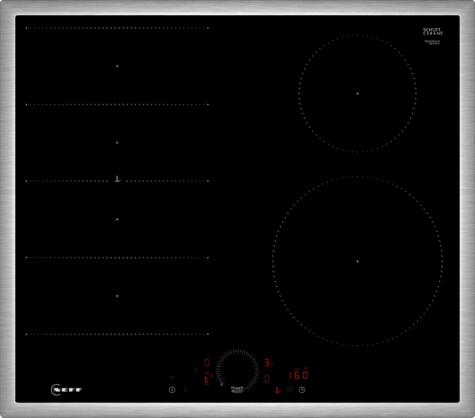The height and width of the screenshot is (418, 475).
Task: Tap the small funnel icon above power
Action: 172,378
